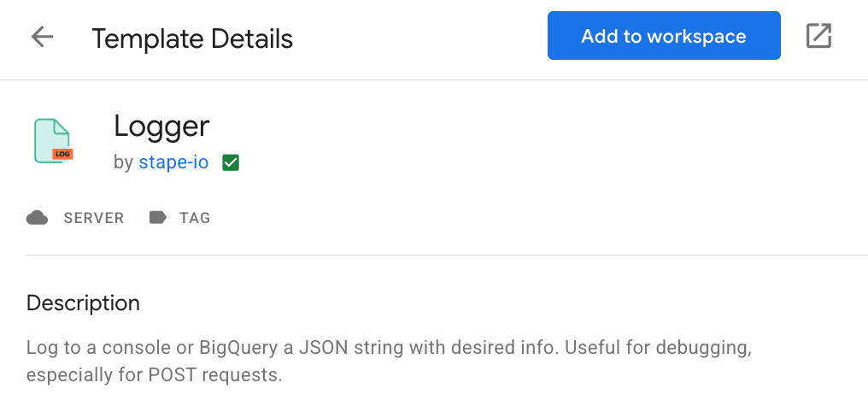Click the green verified checkmark badge

tap(230, 162)
